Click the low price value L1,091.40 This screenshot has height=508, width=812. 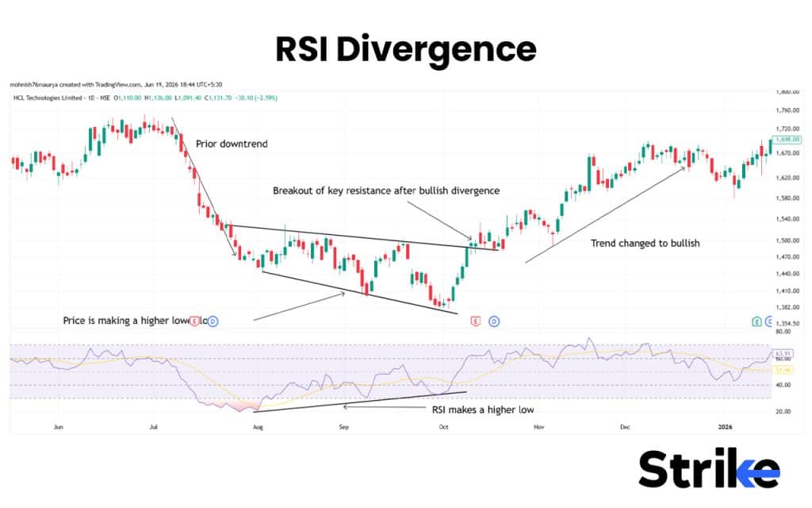188,98
